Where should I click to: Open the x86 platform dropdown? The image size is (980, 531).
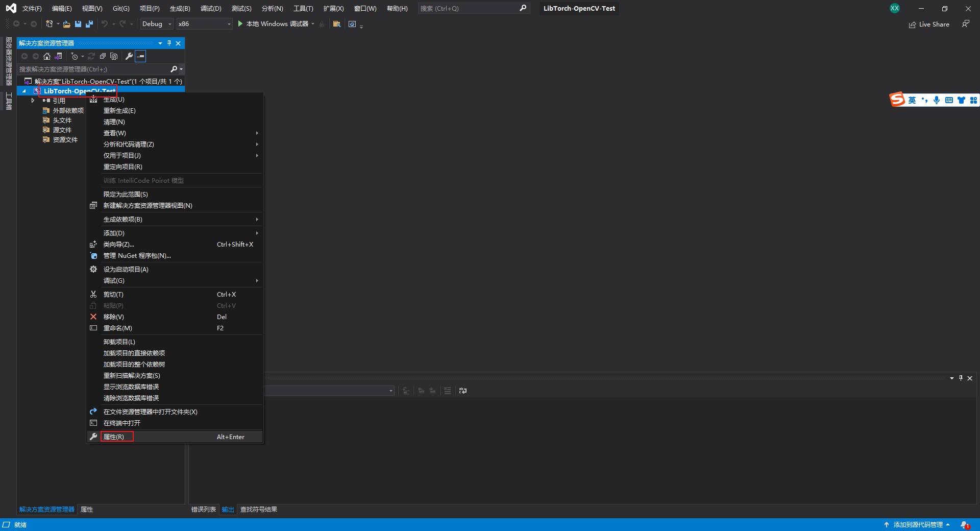point(204,24)
